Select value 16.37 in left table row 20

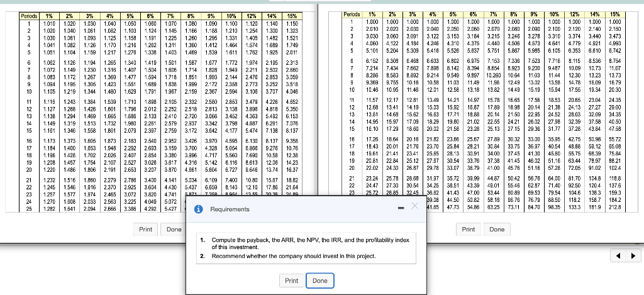[x=292, y=170]
